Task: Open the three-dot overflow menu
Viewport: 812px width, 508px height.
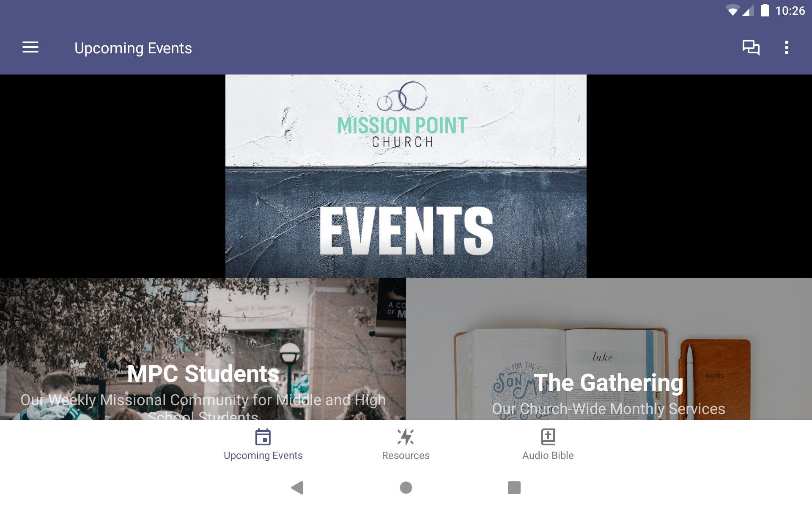Action: coord(786,47)
